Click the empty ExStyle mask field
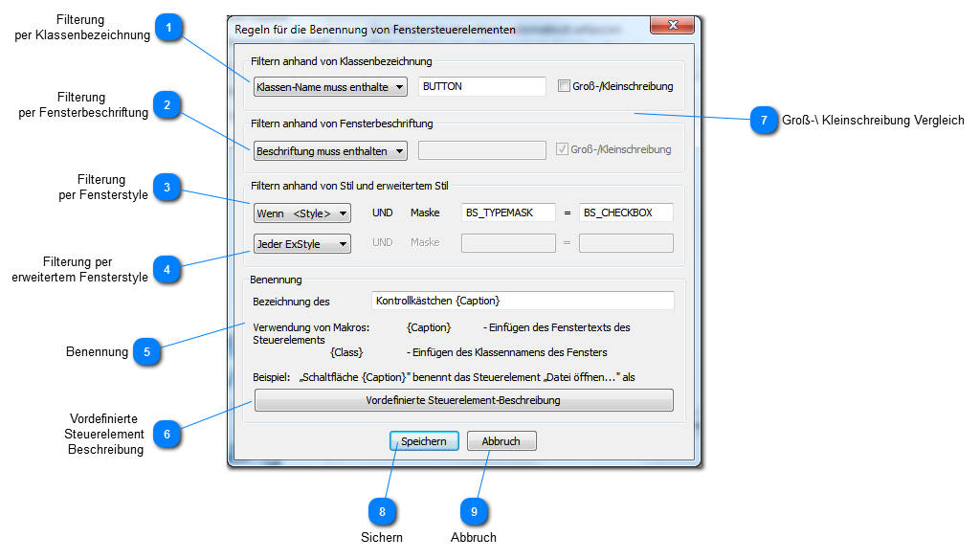This screenshot has height=560, width=980. pyautogui.click(x=508, y=243)
